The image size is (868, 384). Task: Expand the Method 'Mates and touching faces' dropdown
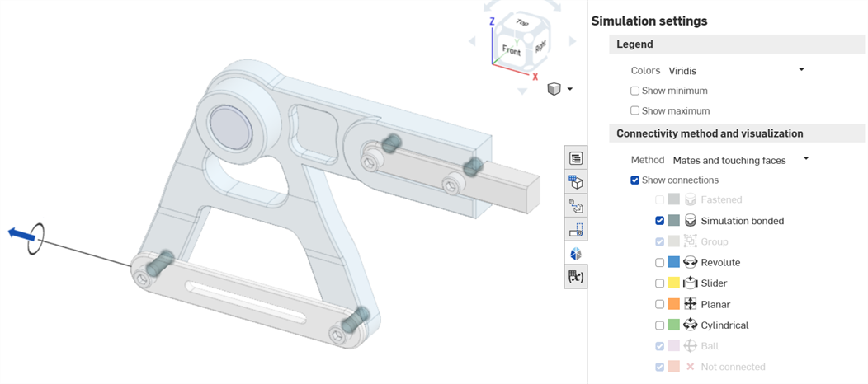739,160
